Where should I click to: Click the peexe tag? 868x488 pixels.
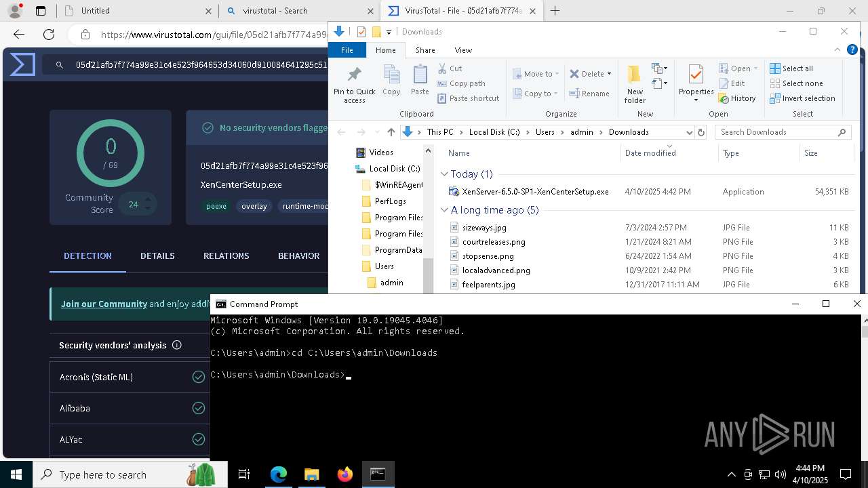(x=216, y=206)
